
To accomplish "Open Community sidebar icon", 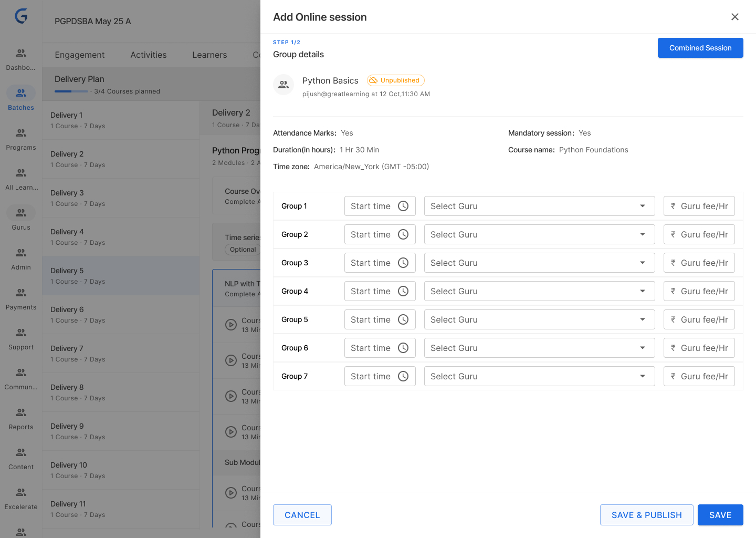I will [x=21, y=373].
